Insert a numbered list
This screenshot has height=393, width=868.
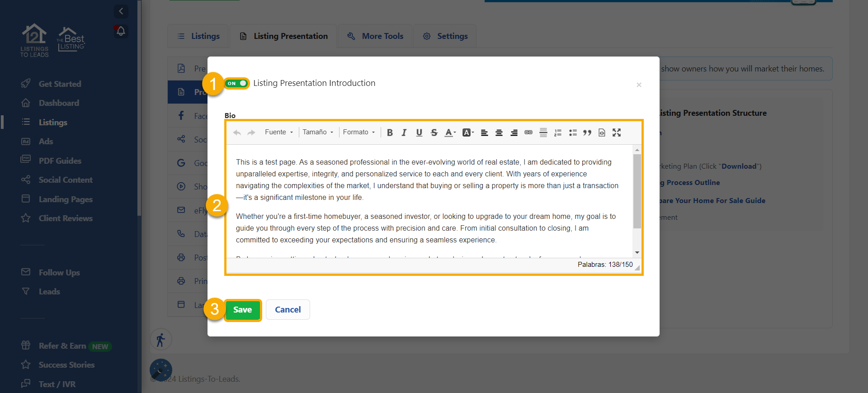(x=558, y=133)
